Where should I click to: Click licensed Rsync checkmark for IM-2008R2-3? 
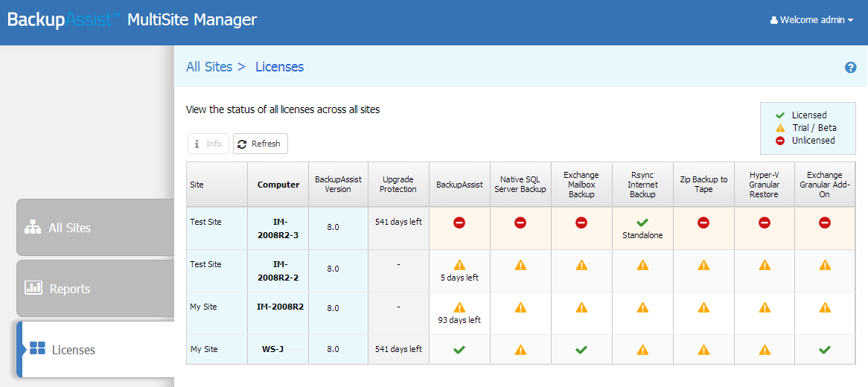(642, 223)
